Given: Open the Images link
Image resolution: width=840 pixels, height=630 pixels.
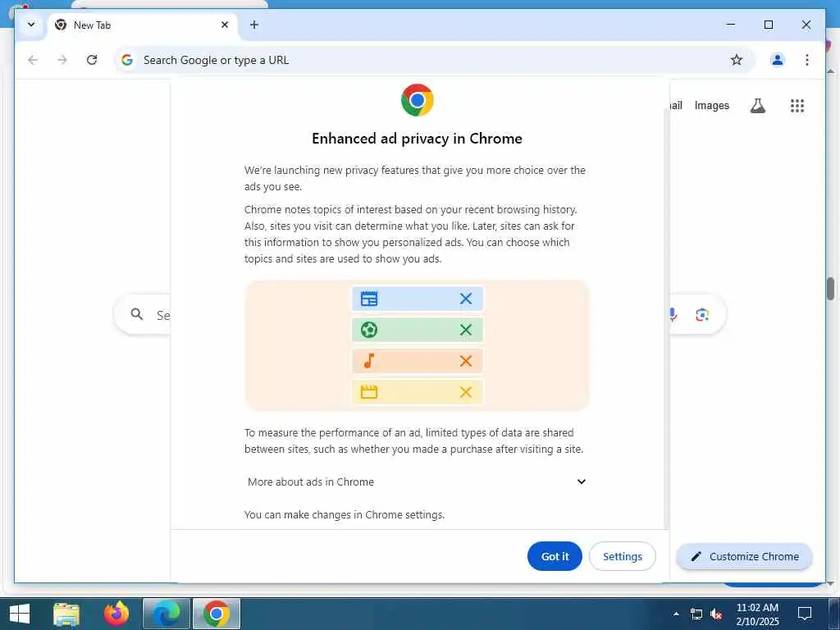Looking at the screenshot, I should coord(711,106).
